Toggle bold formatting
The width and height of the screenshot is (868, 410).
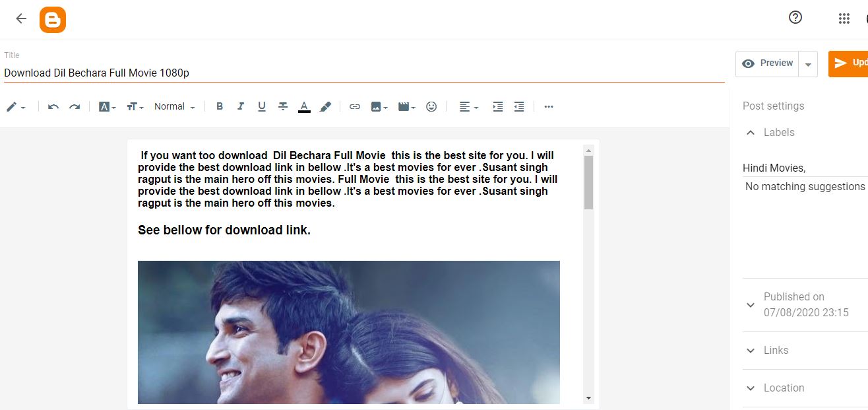pos(220,106)
